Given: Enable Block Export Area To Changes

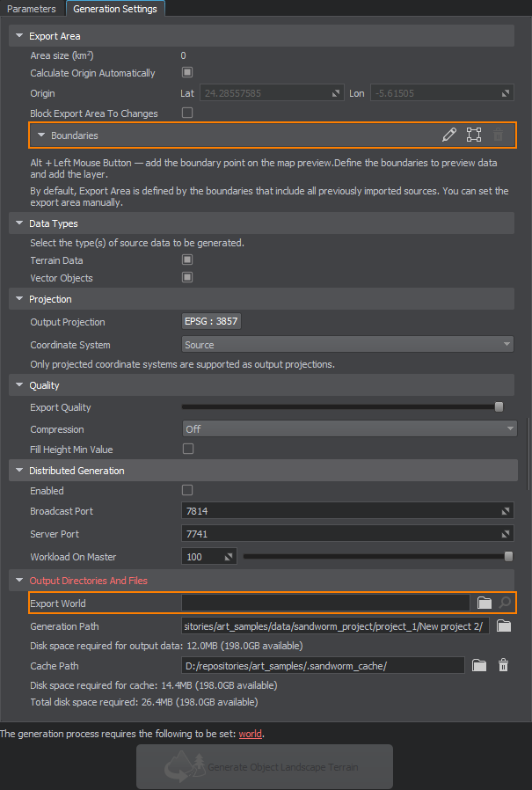Looking at the screenshot, I should tap(187, 113).
